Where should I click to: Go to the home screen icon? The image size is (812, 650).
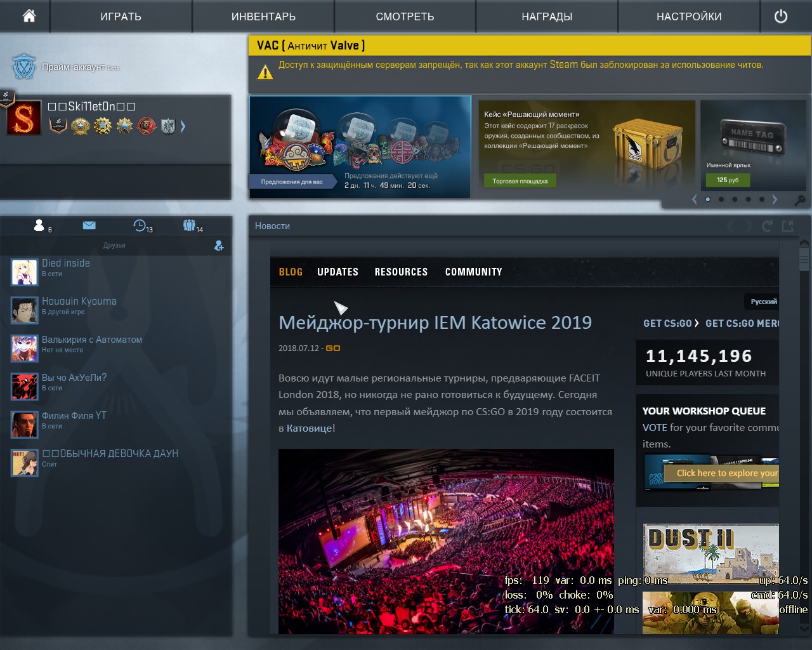pos(29,16)
